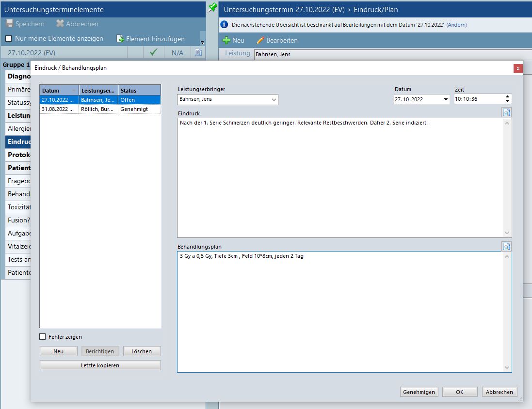Click the green checkmark status cell
The image size is (532, 409).
(154, 52)
